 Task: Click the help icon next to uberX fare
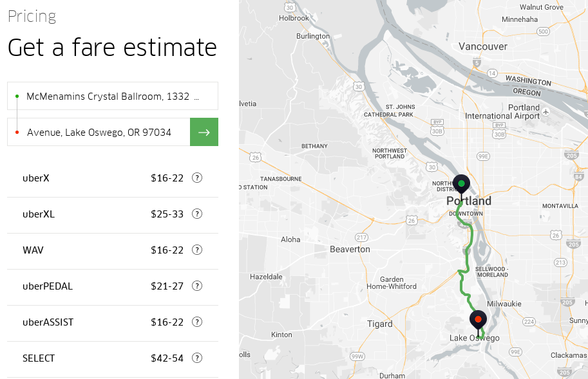click(x=197, y=178)
